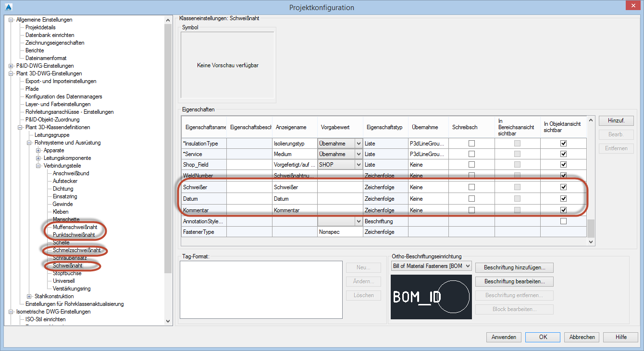This screenshot has width=644, height=351.
Task: Confirm with the OK button
Action: click(543, 337)
